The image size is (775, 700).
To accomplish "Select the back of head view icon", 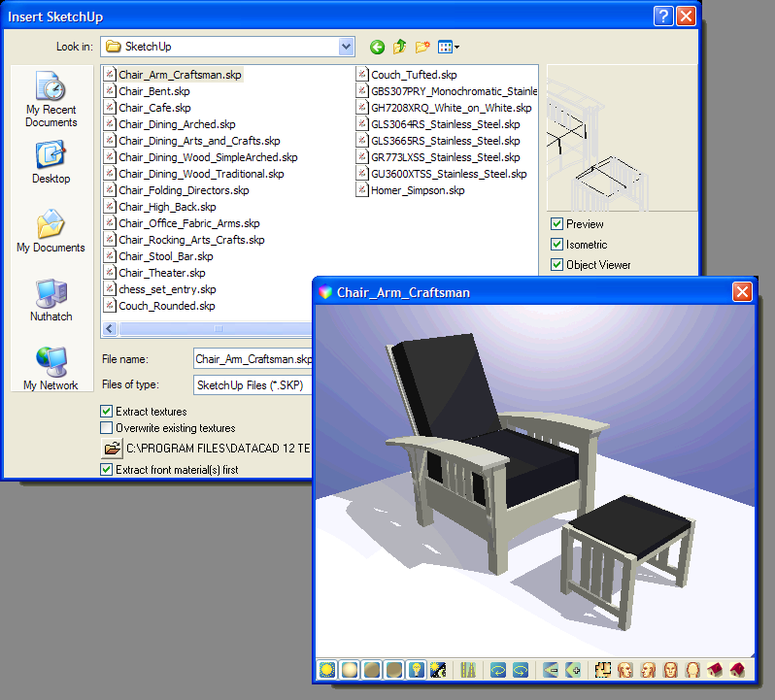I will pyautogui.click(x=693, y=670).
